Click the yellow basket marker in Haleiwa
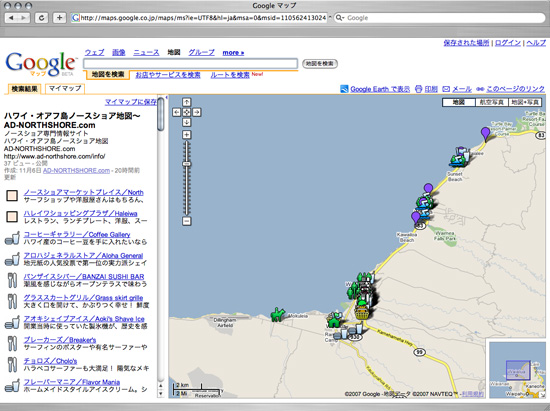The height and width of the screenshot is (411, 550). [362, 312]
